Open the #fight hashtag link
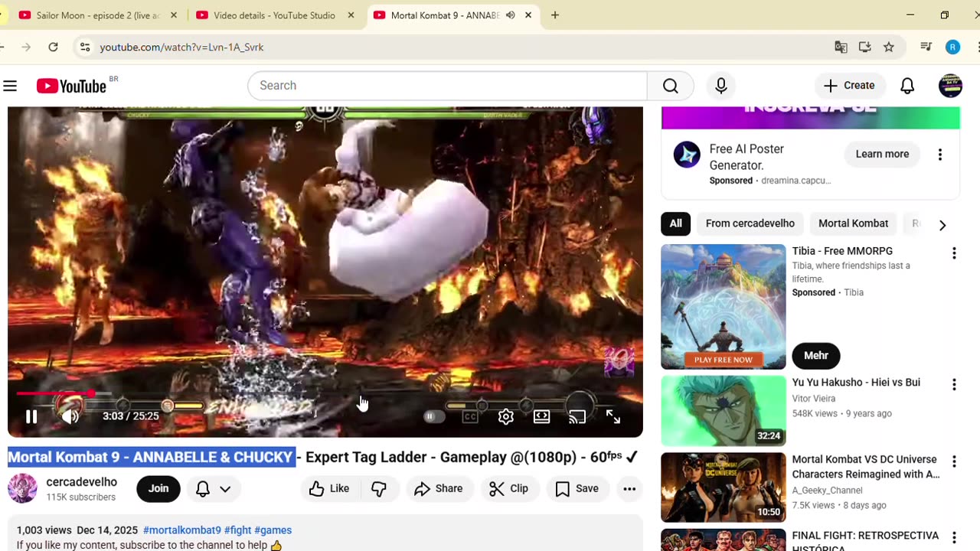The width and height of the screenshot is (980, 551). pyautogui.click(x=238, y=530)
